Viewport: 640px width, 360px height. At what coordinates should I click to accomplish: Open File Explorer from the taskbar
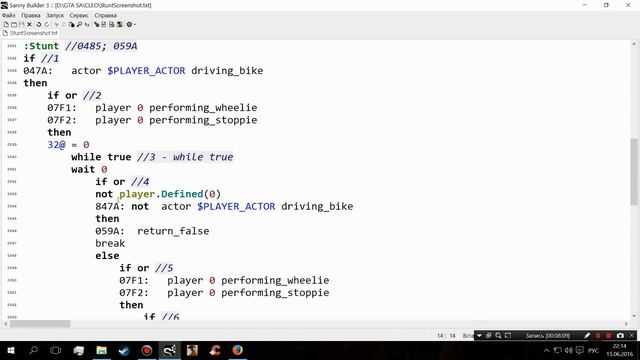pyautogui.click(x=101, y=350)
